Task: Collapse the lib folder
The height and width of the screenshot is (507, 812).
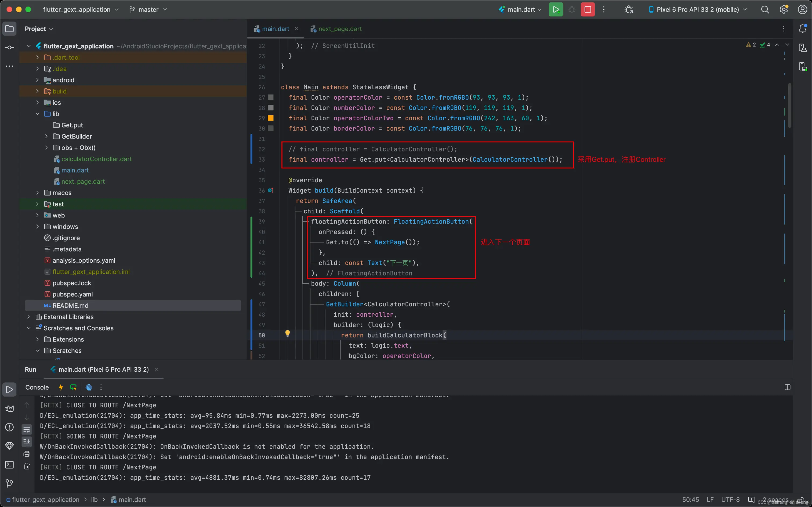Action: (x=38, y=114)
